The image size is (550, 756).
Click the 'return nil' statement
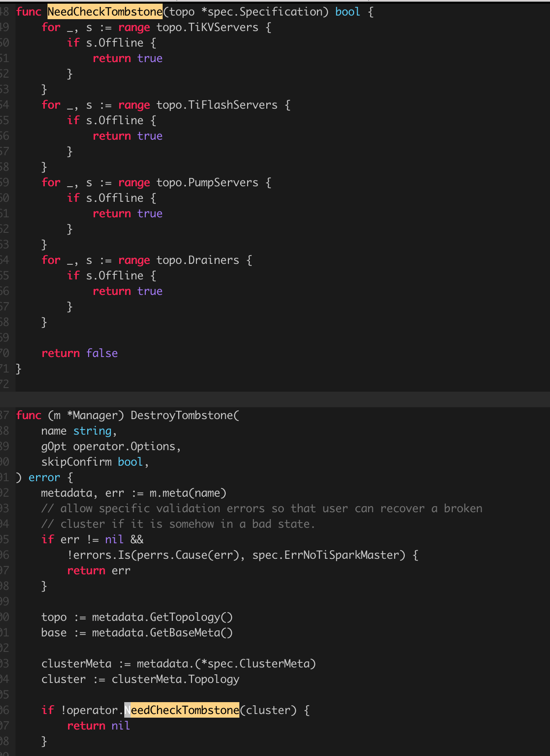pos(99,726)
